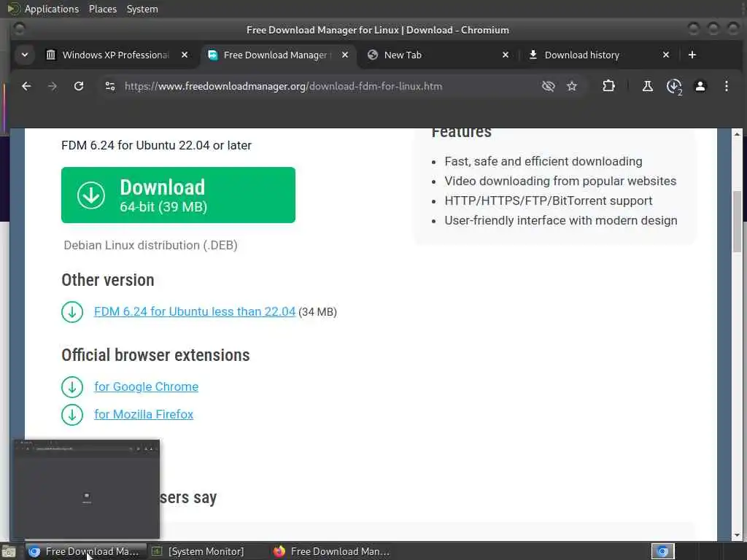Close the Download history tab
Viewport: 747px width, 560px height.
click(x=666, y=55)
